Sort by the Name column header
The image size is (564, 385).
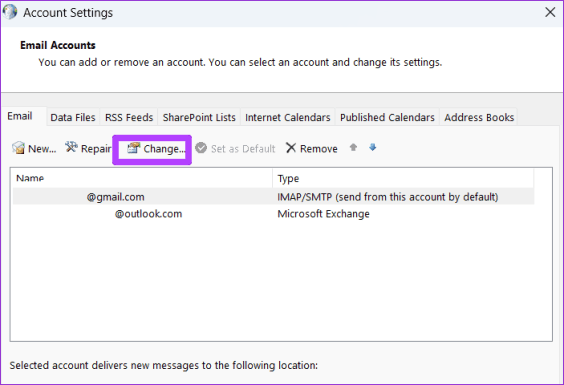click(142, 178)
